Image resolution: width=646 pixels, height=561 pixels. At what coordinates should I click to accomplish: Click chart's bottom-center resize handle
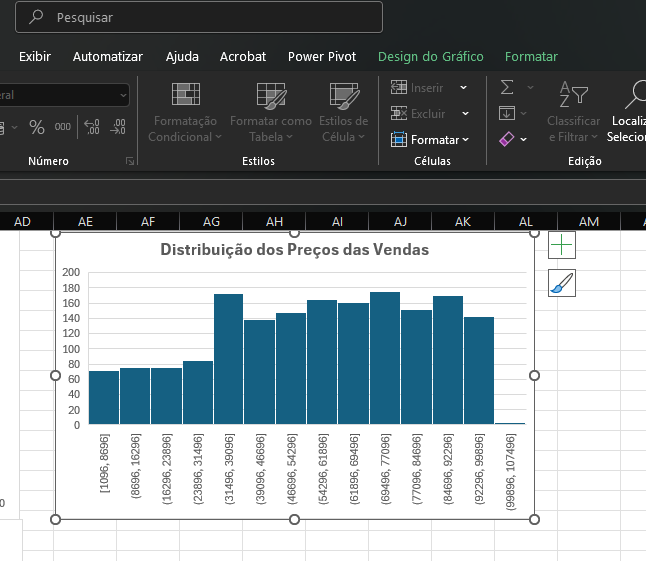click(294, 519)
